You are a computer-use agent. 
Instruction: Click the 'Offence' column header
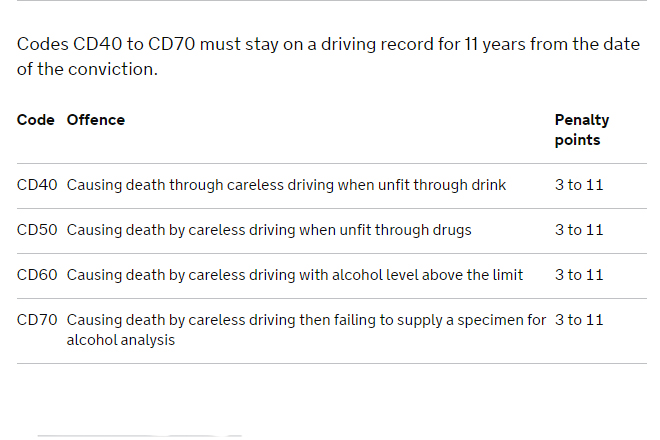point(96,120)
